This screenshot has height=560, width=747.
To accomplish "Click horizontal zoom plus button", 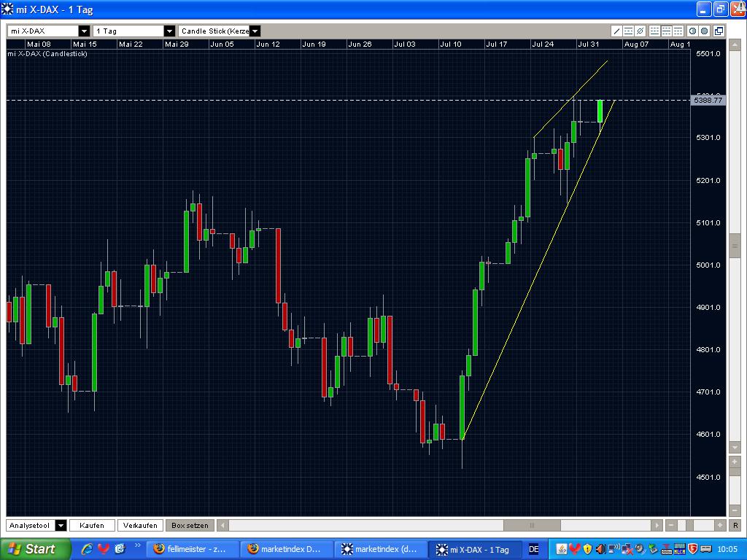I will (x=720, y=525).
